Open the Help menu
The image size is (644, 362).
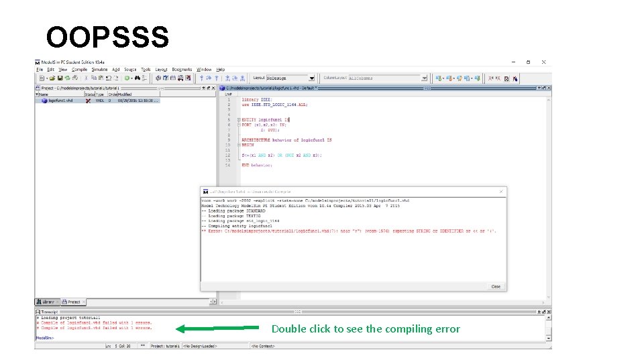221,69
